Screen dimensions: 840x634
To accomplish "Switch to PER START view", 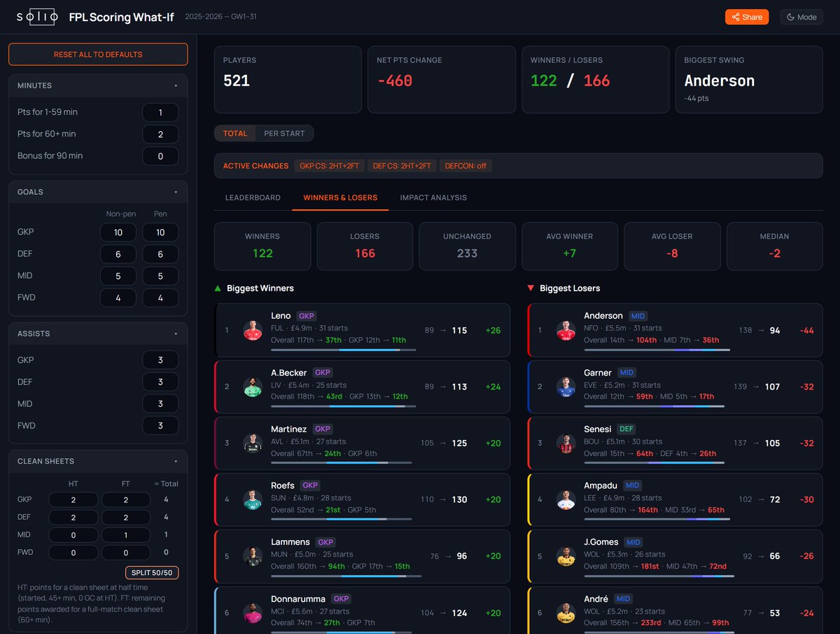I will pos(283,133).
